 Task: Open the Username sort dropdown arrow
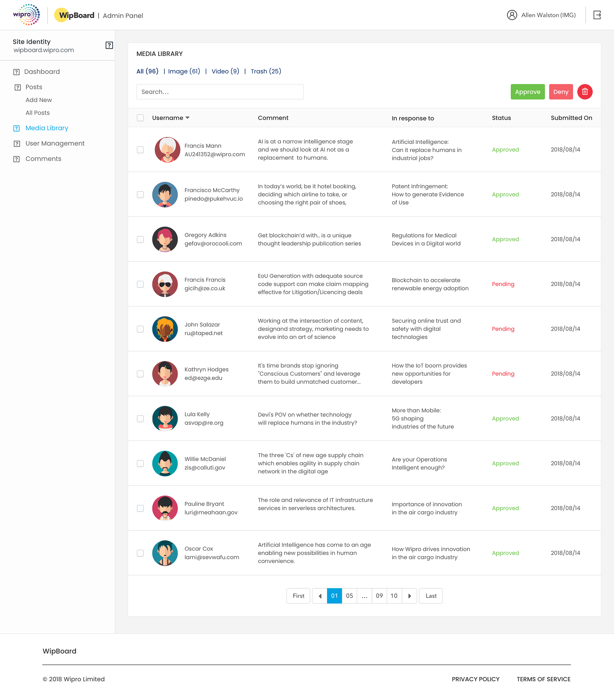(187, 118)
